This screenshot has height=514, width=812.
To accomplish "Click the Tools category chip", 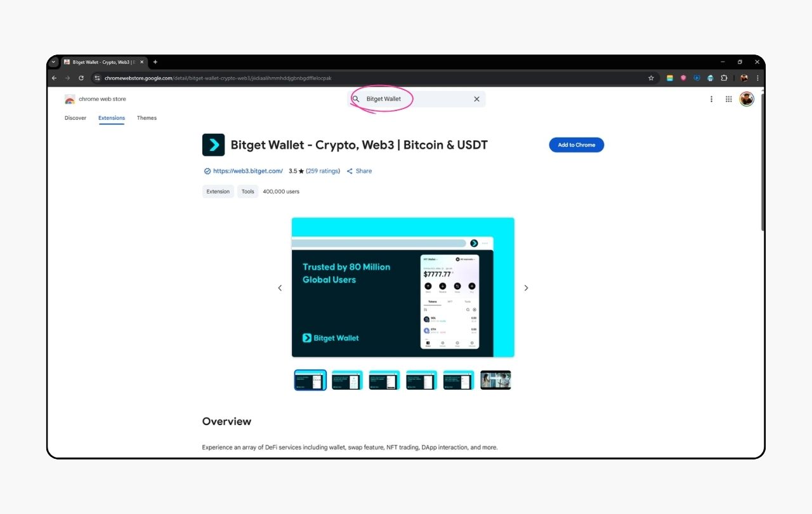I will [x=248, y=192].
